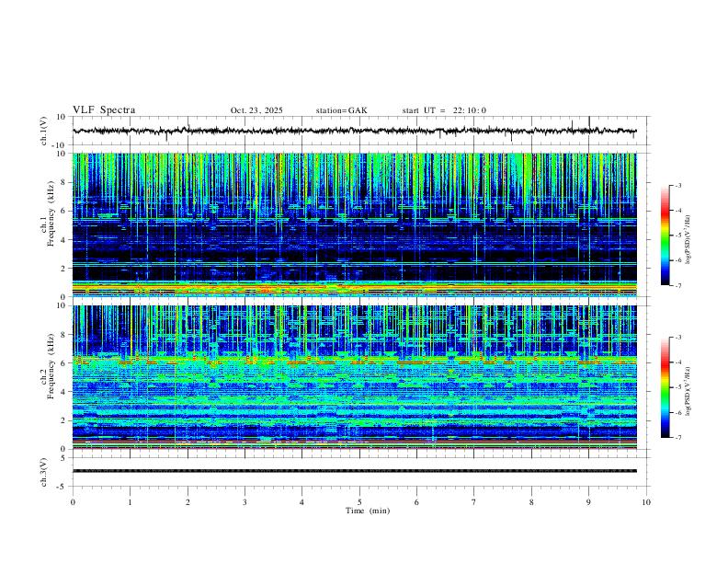Click the 'start UT = 22:10:0' text

tap(444, 110)
